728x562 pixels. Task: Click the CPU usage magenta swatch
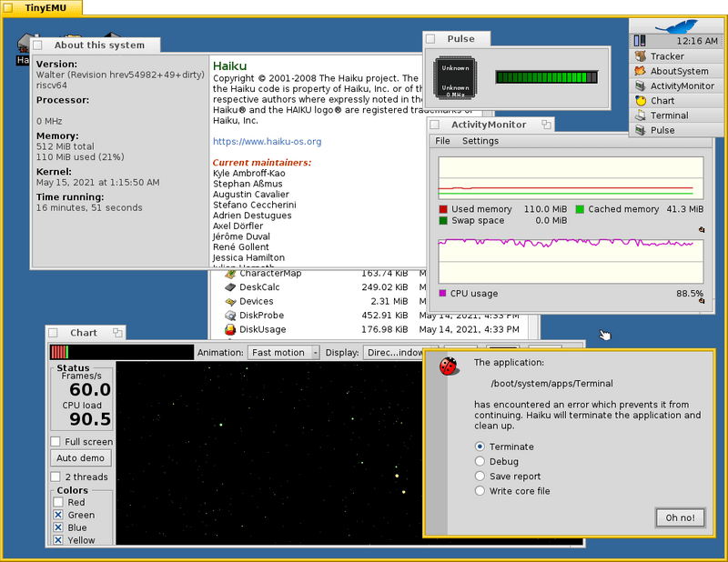[x=442, y=293]
